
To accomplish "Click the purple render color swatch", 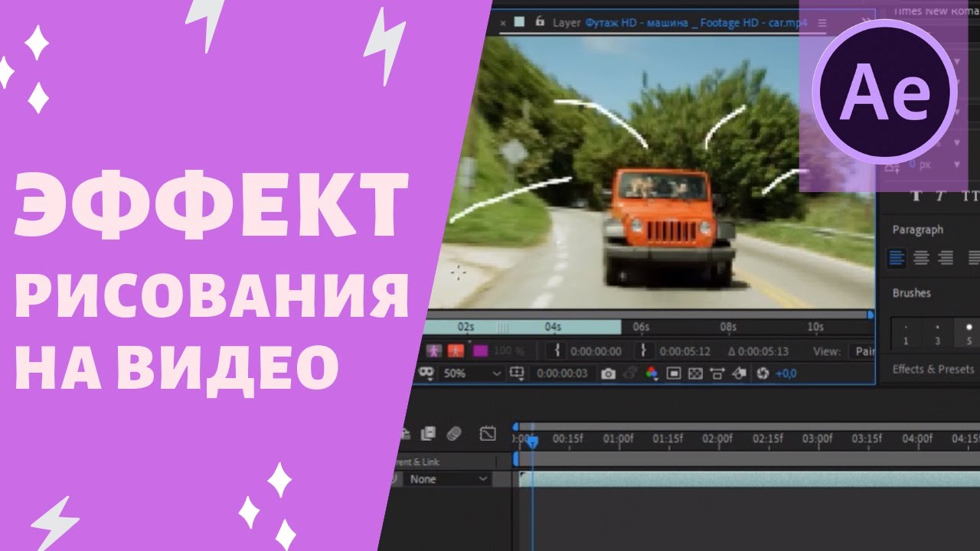I will coord(480,351).
